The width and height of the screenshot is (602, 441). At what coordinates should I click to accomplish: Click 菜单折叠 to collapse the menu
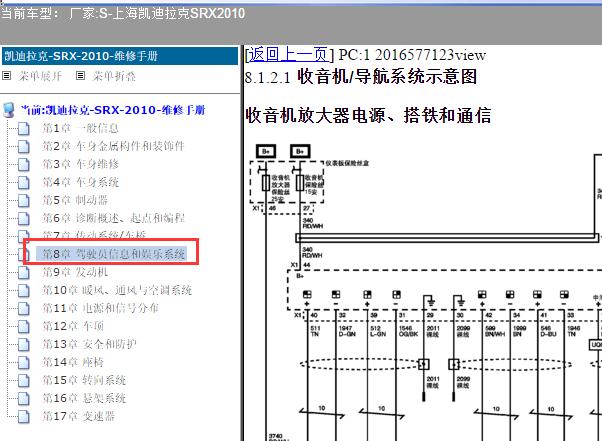tap(114, 76)
